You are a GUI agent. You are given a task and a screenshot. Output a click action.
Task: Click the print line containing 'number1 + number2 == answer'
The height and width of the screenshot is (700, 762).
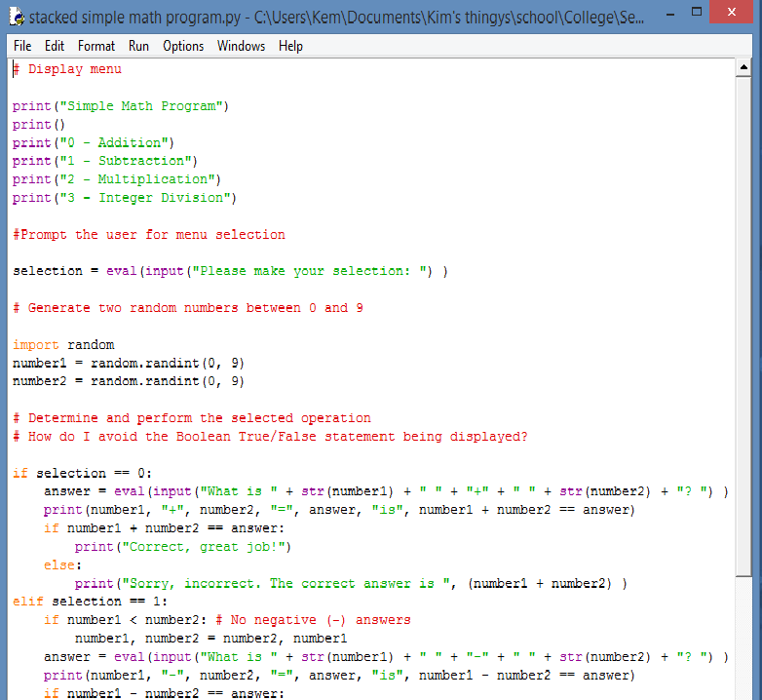point(339,511)
